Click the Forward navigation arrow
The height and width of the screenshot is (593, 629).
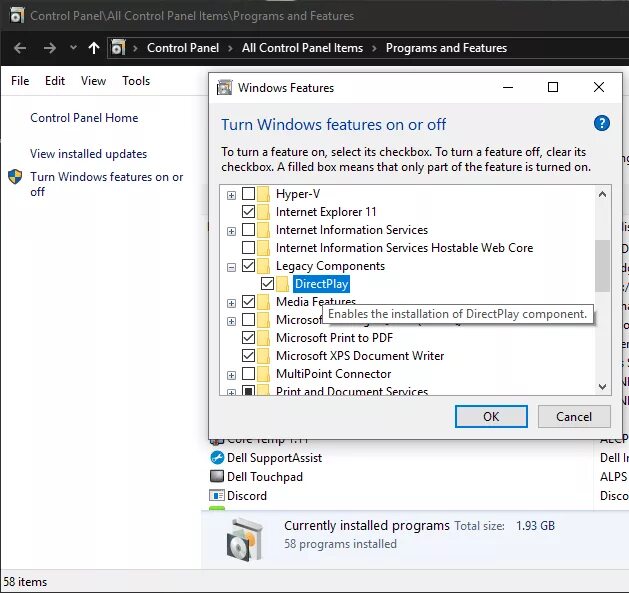pyautogui.click(x=50, y=48)
